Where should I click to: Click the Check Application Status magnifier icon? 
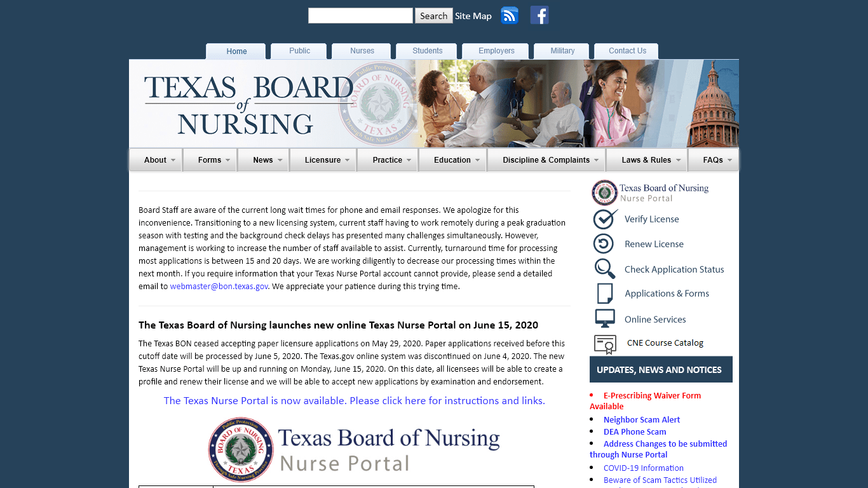point(605,269)
